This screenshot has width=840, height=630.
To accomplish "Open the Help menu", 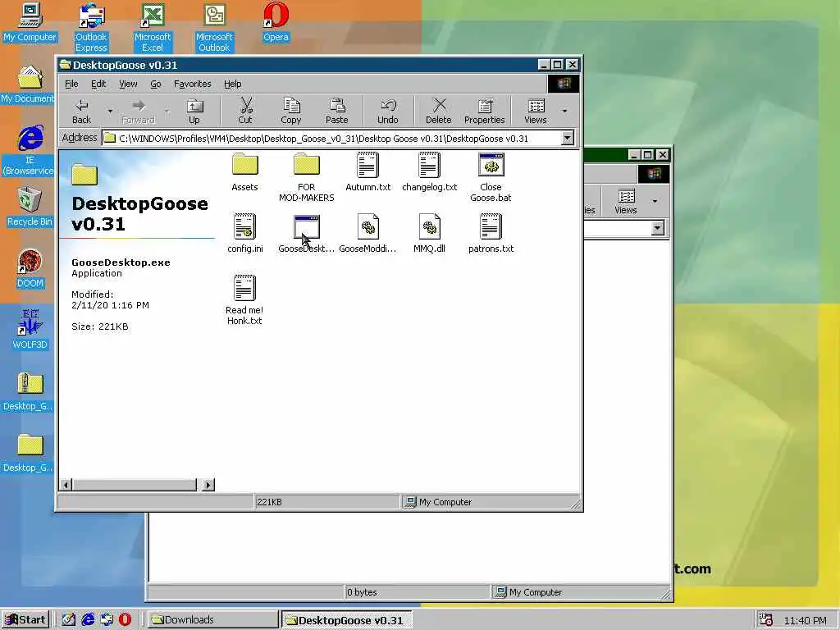I will pos(232,84).
